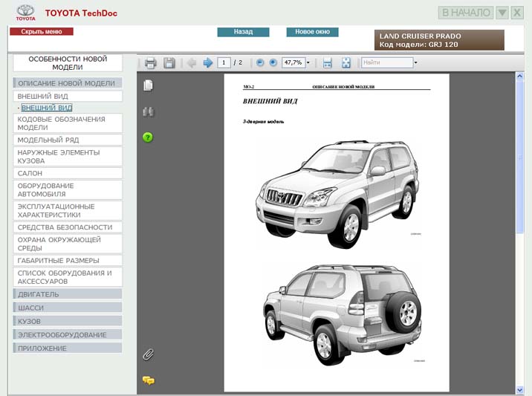Click the print icon in PDF toolbar
Image resolution: width=532 pixels, height=396 pixels.
point(150,62)
